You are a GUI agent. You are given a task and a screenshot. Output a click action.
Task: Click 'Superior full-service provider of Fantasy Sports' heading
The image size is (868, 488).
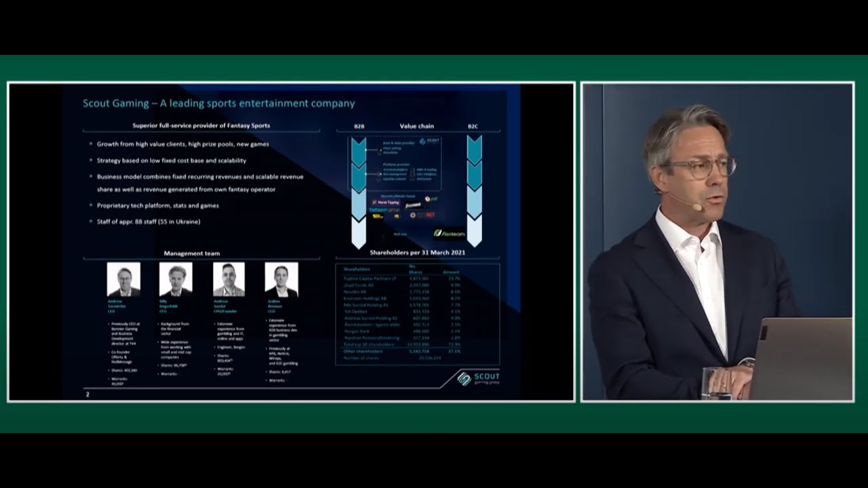pos(201,125)
